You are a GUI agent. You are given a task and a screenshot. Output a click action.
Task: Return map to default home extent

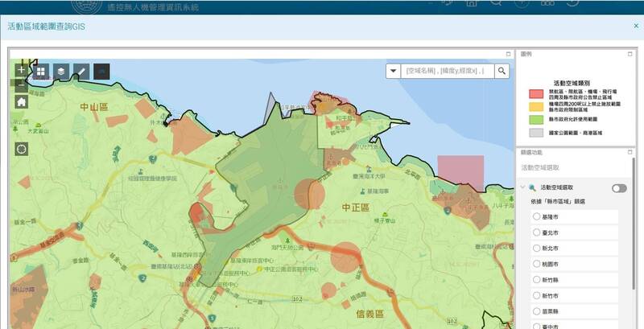point(22,101)
